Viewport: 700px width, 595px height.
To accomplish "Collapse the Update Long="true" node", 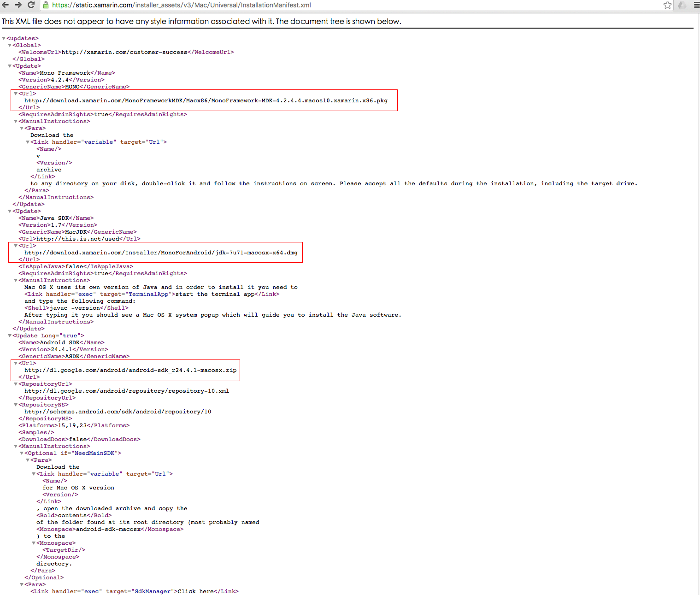I will (x=10, y=336).
